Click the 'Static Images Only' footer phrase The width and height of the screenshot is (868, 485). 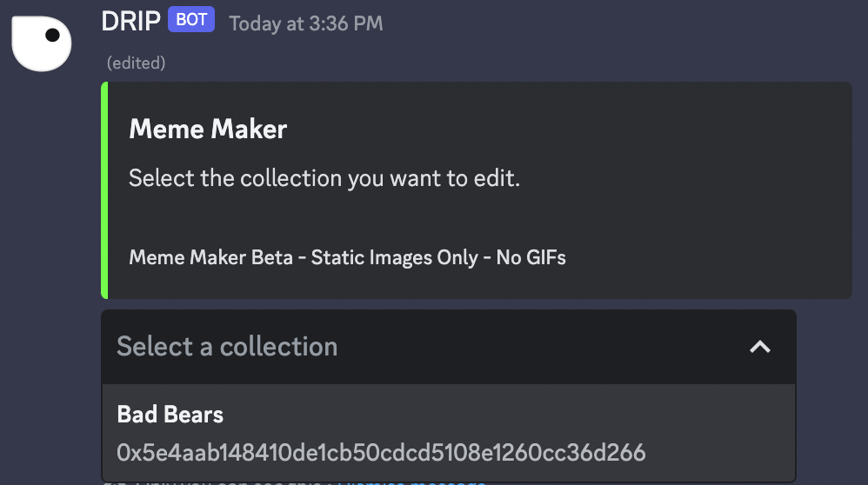394,257
